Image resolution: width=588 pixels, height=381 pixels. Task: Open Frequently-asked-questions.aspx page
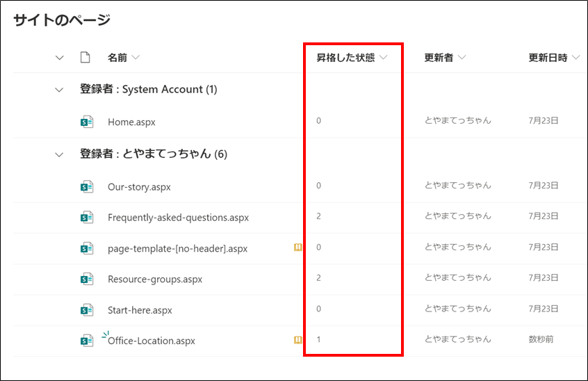(x=178, y=218)
